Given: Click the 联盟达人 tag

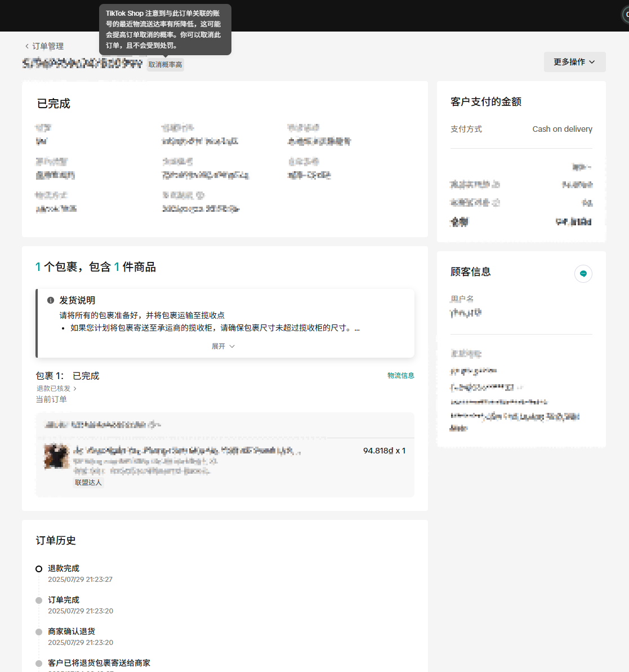Looking at the screenshot, I should point(88,483).
